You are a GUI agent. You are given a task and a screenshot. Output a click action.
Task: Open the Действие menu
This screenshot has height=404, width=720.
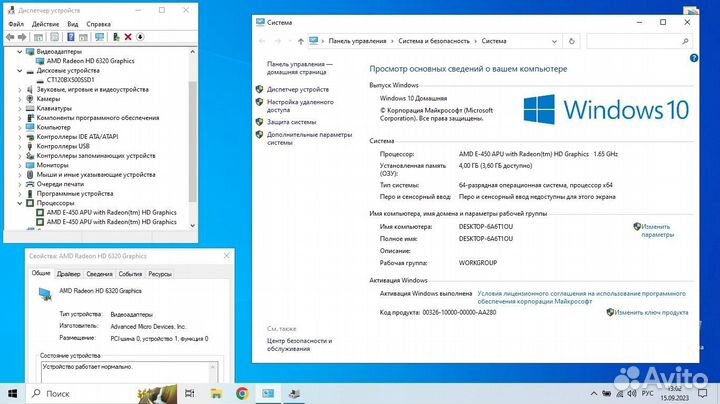(x=45, y=24)
